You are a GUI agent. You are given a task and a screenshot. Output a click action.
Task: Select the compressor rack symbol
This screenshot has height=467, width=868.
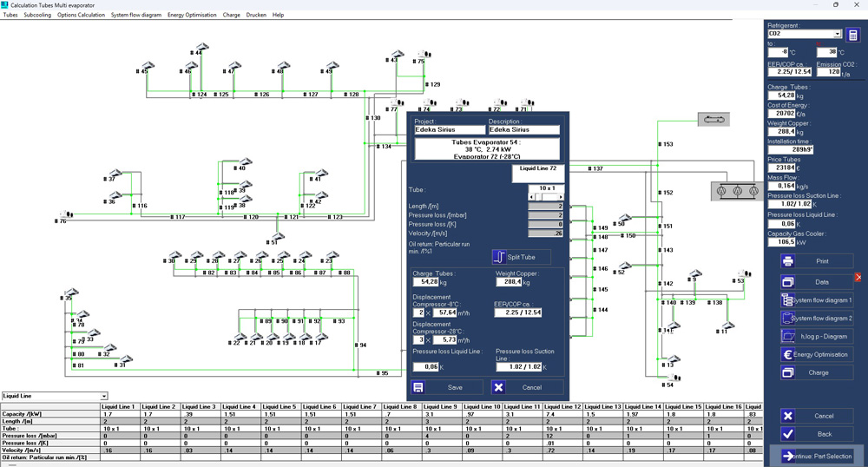[x=737, y=191]
